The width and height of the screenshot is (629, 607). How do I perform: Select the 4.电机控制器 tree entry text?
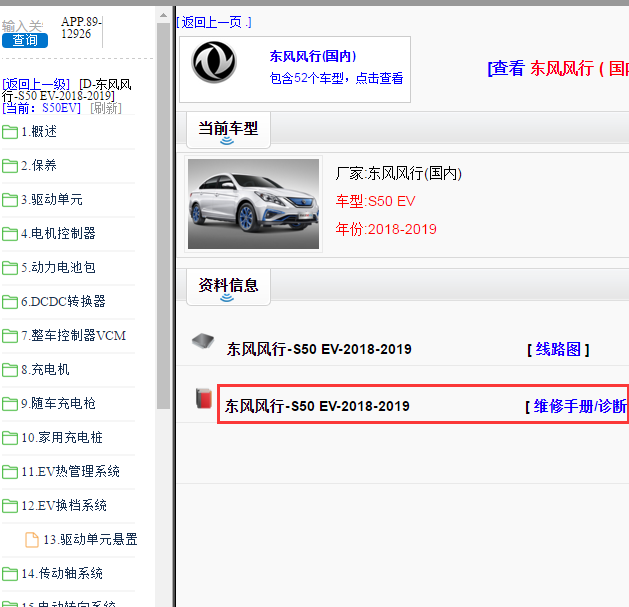point(59,233)
